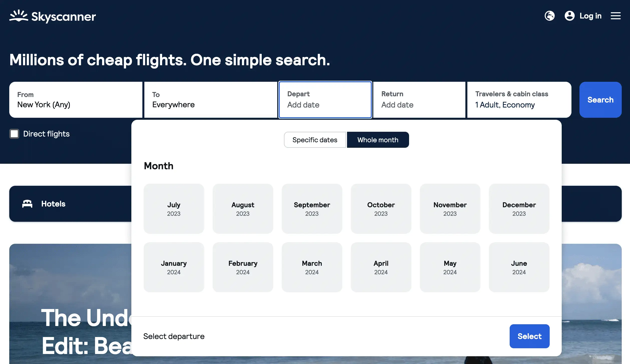This screenshot has height=364, width=630.
Task: Toggle the Direct flights checkbox
Action: pyautogui.click(x=14, y=133)
